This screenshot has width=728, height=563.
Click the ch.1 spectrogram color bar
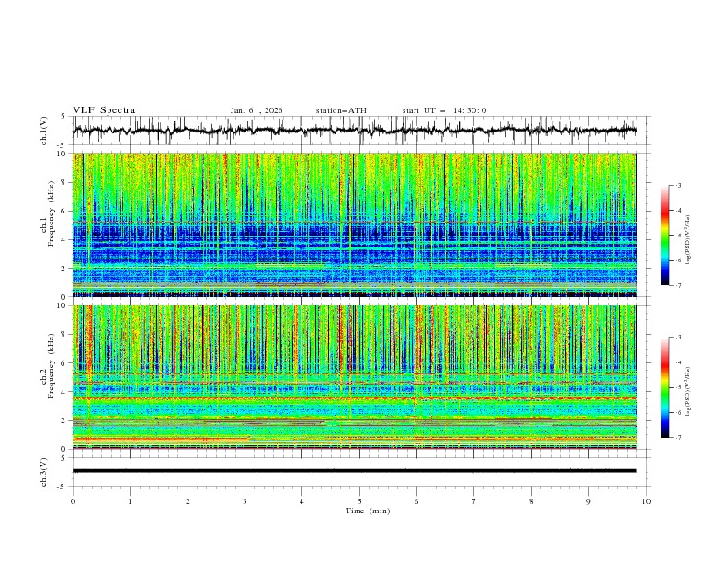coord(665,236)
